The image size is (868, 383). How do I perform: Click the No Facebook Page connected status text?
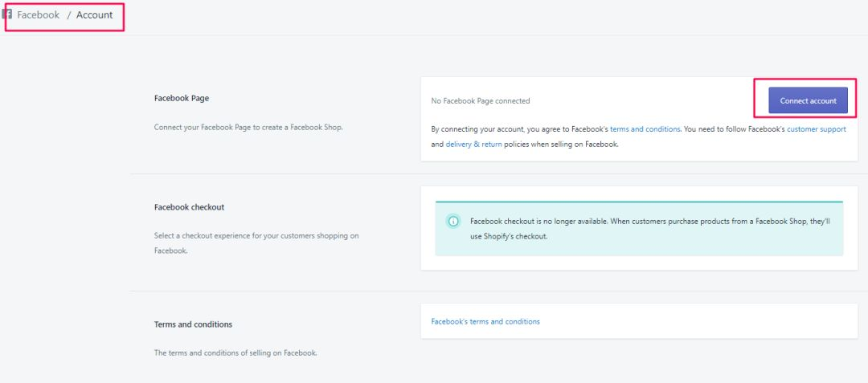[481, 100]
